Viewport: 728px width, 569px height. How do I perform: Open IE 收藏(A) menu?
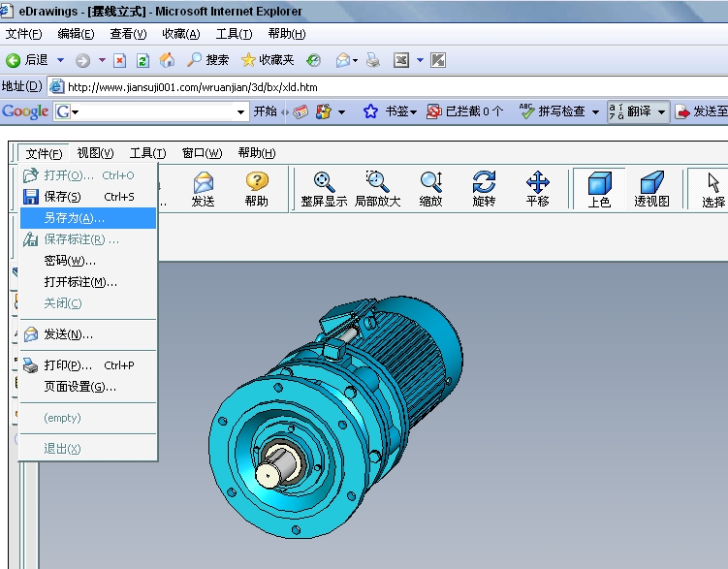pyautogui.click(x=180, y=34)
